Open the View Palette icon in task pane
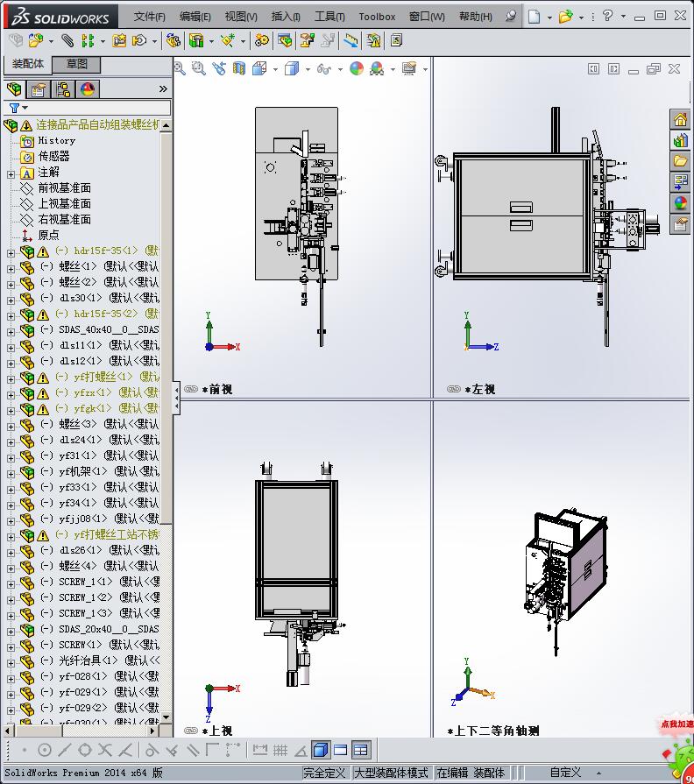The height and width of the screenshot is (784, 694). tap(681, 182)
